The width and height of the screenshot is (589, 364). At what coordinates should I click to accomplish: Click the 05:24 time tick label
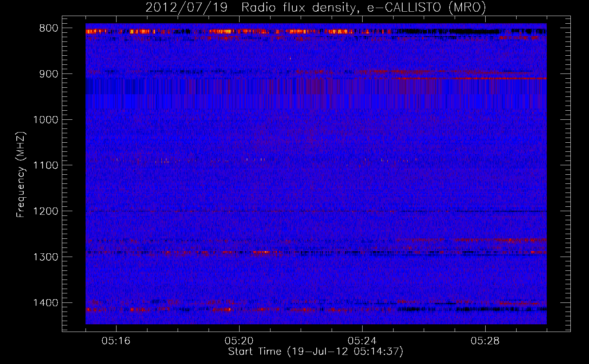coord(362,341)
